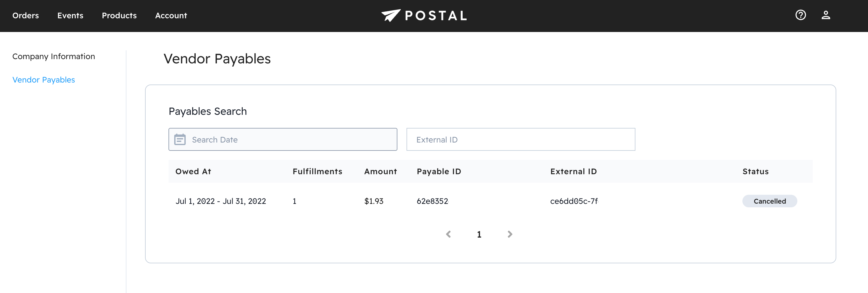868x293 pixels.
Task: Click the Owed At column header
Action: (x=193, y=172)
